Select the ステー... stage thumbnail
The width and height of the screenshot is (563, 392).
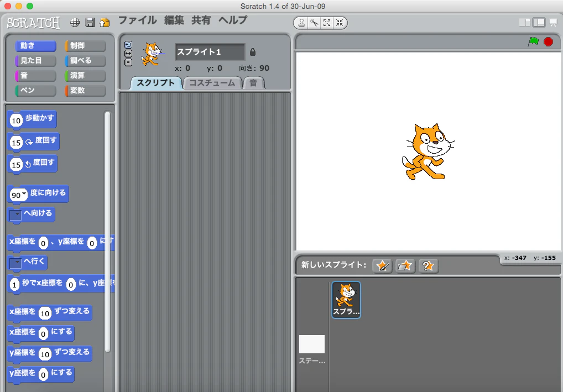tap(312, 349)
